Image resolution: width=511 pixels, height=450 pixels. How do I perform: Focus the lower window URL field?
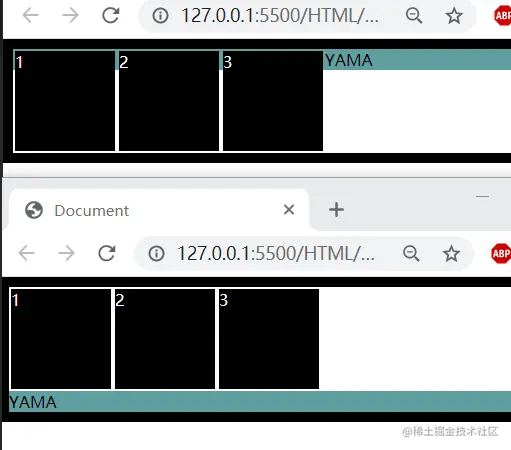276,253
